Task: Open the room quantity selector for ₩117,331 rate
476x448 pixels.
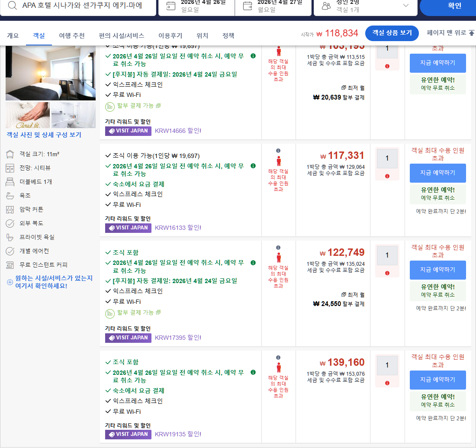Action: coord(386,158)
